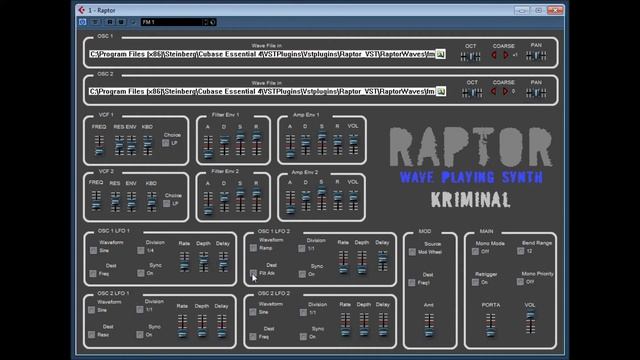Click the MAIN VOL slider

pyautogui.click(x=531, y=322)
